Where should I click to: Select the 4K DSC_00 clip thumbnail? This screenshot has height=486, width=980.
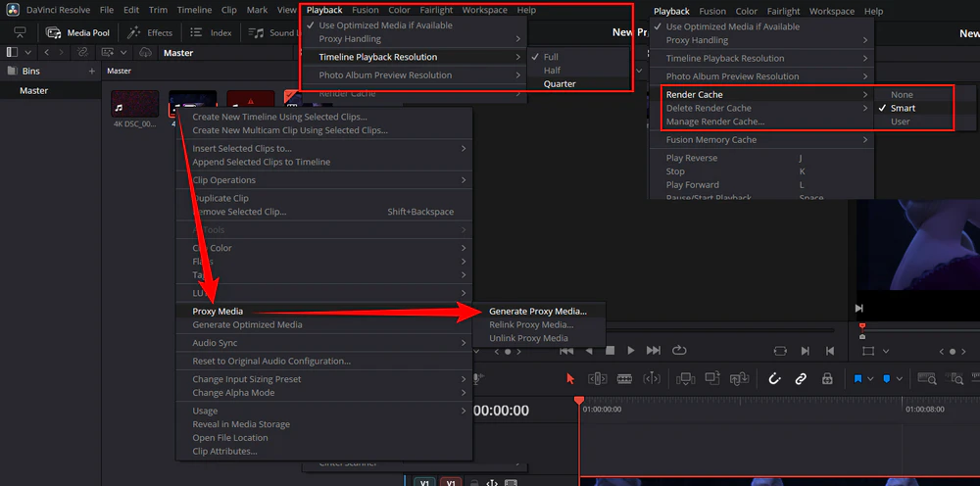(135, 104)
